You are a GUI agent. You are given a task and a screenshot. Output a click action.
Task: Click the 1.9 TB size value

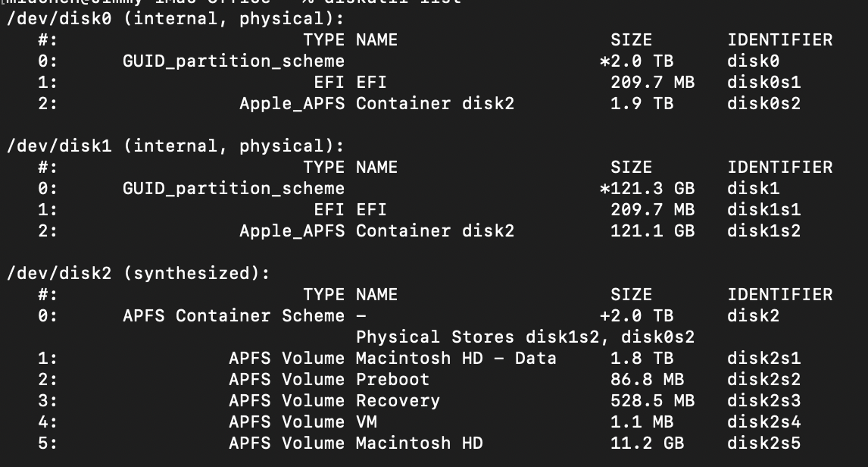[642, 104]
